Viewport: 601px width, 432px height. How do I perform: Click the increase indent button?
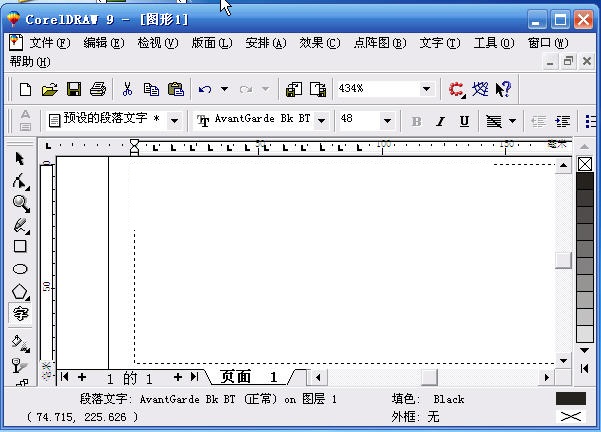click(562, 122)
